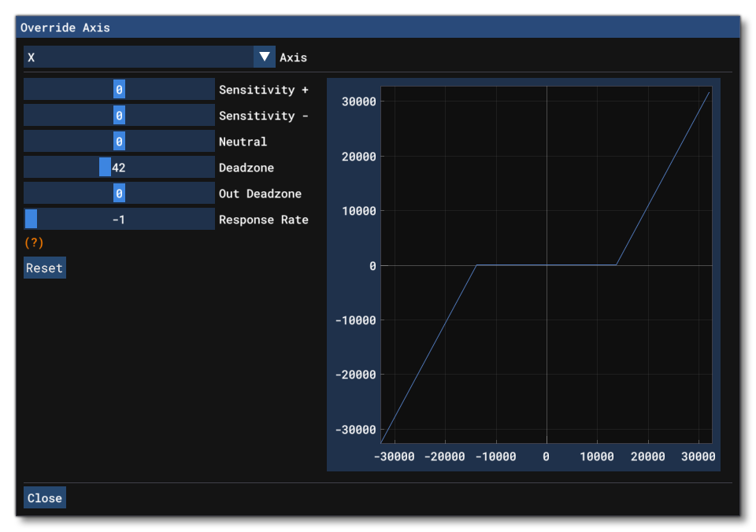Click the flat deadzone segment of the curve
Viewport: 756px width, 532px height.
point(547,265)
